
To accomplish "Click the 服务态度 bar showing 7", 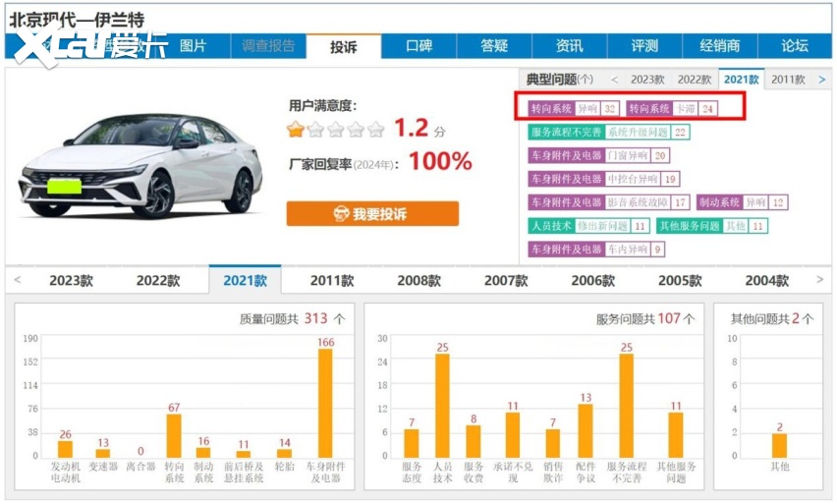I will point(412,443).
